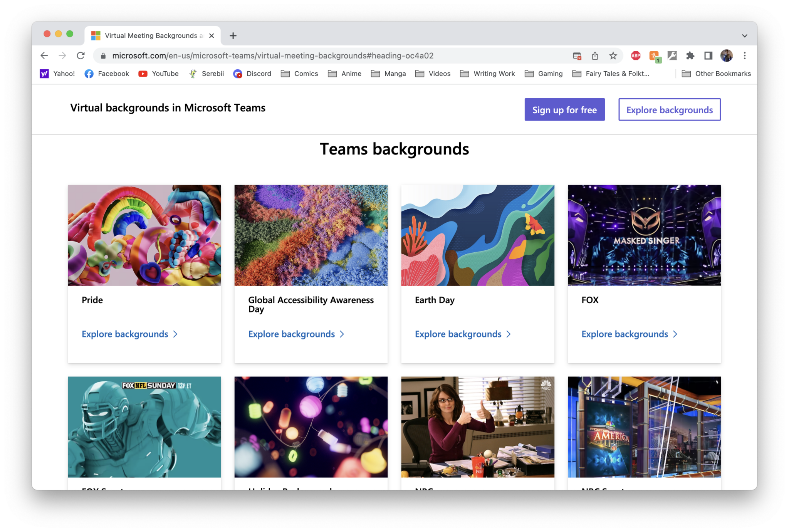Open the Comics bookmarks folder
The height and width of the screenshot is (532, 789).
[x=299, y=74]
